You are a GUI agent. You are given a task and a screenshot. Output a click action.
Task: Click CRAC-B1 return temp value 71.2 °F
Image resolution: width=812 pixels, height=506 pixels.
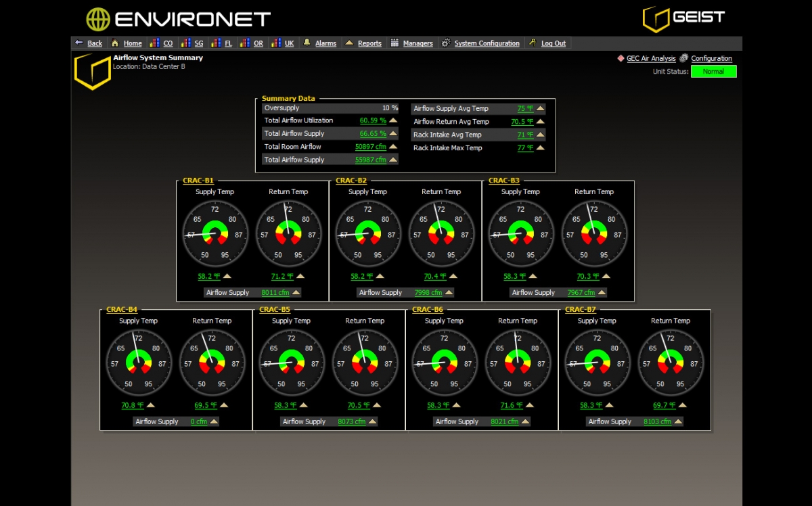tap(282, 277)
